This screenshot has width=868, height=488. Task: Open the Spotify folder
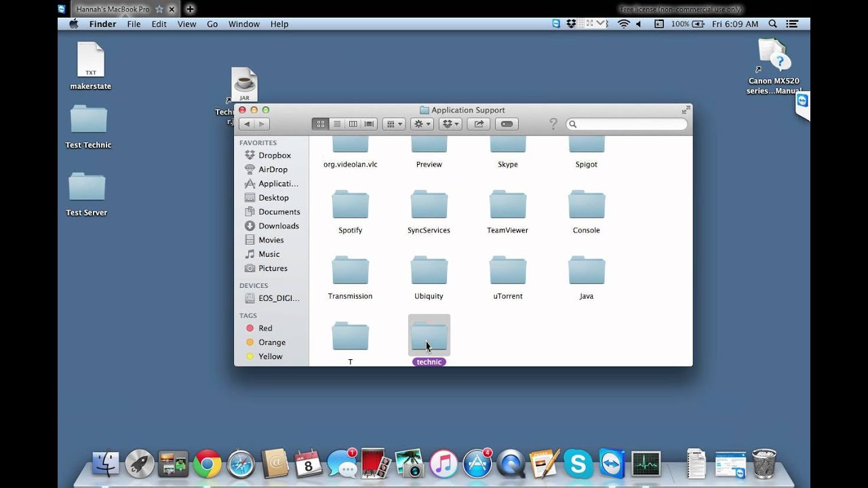350,205
